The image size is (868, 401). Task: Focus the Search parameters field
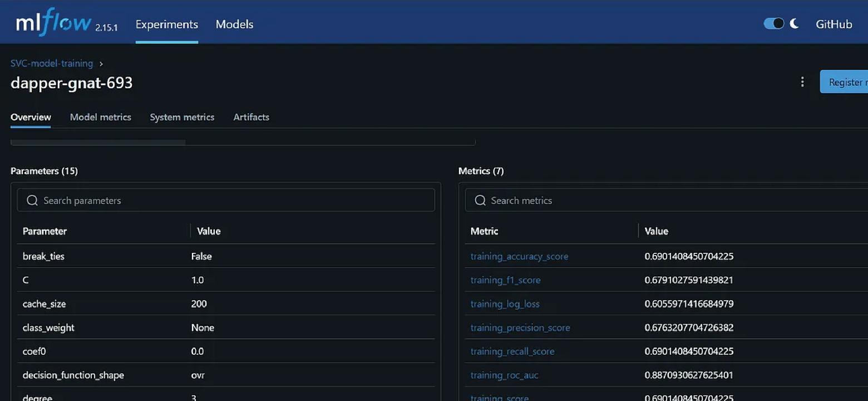234,200
